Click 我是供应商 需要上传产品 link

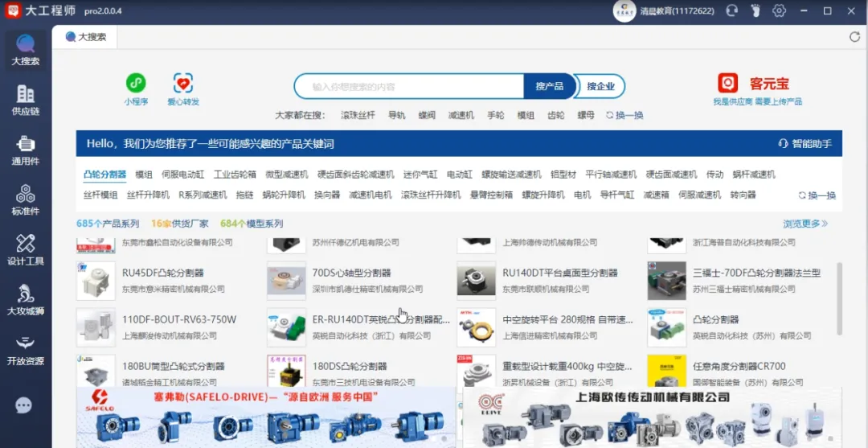(757, 102)
